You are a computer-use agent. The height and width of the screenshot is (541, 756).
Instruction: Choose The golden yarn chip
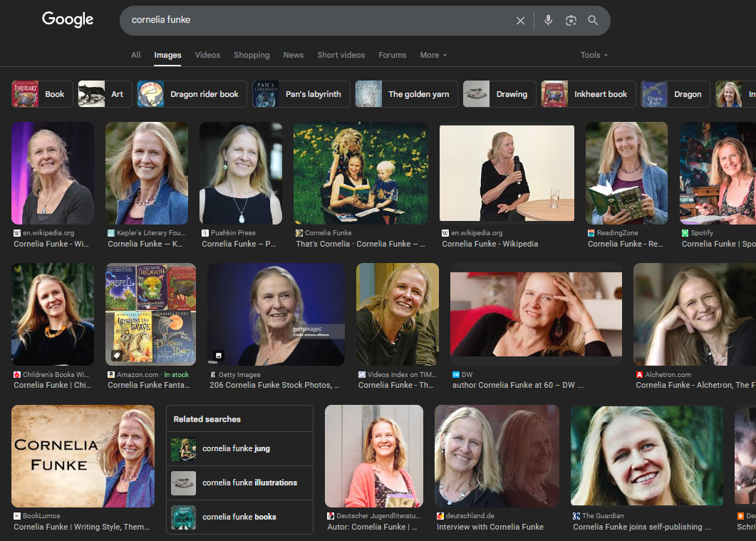pos(406,94)
